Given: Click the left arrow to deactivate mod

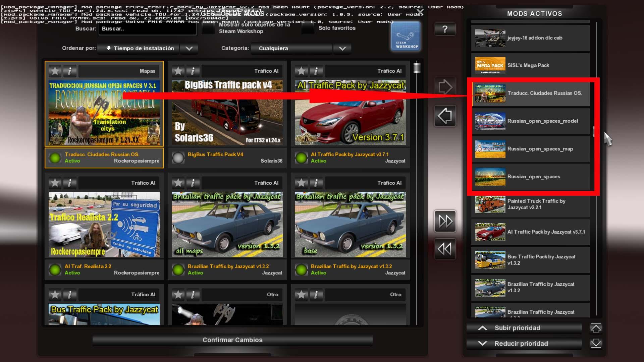Looking at the screenshot, I should coord(445,116).
